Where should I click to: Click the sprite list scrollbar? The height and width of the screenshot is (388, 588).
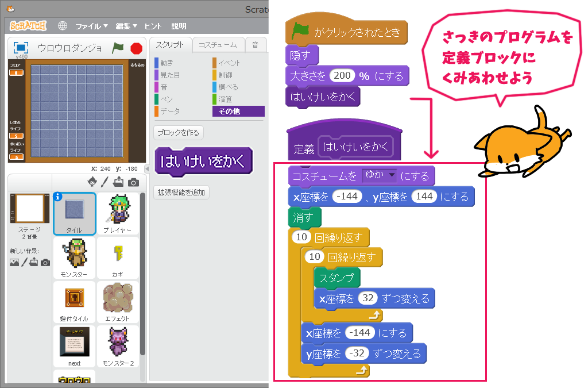(x=142, y=274)
